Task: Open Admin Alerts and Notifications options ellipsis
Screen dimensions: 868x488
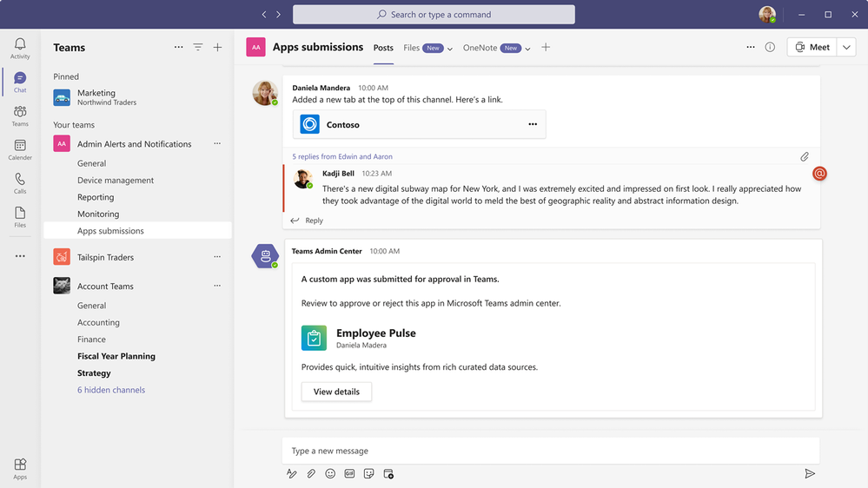Action: 217,144
